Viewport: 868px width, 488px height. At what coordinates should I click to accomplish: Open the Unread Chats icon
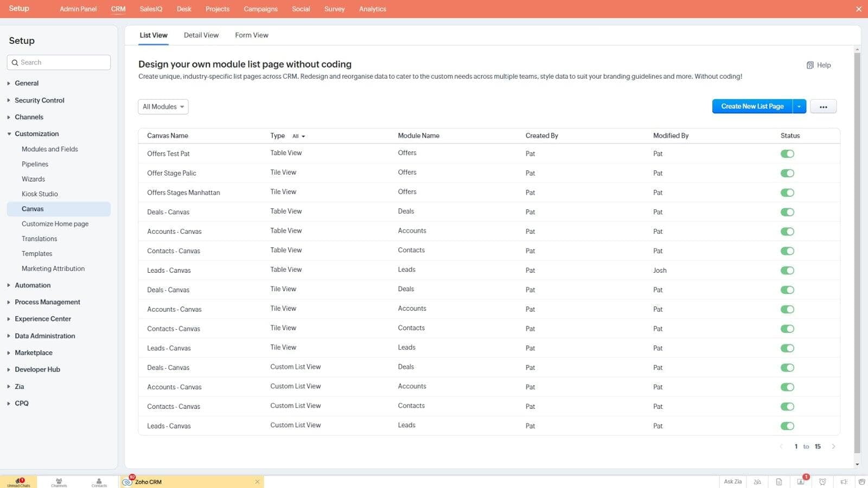tap(19, 481)
